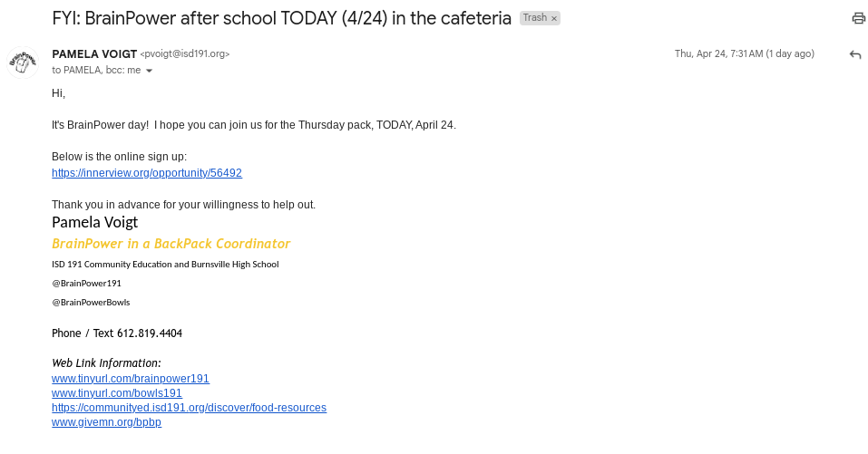The width and height of the screenshot is (868, 454).
Task: Click the yellow BackPack Coordinator title
Action: tap(171, 244)
